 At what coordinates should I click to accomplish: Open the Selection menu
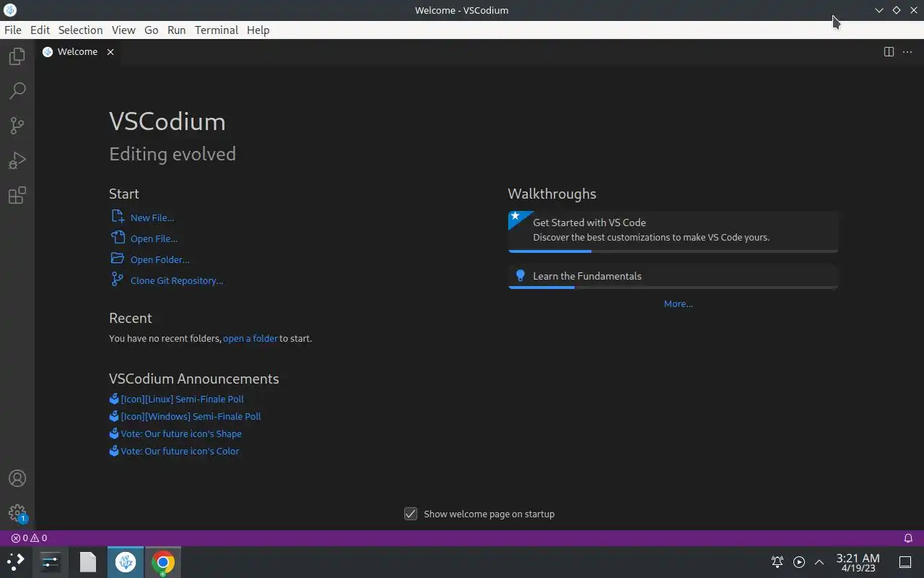coord(80,30)
